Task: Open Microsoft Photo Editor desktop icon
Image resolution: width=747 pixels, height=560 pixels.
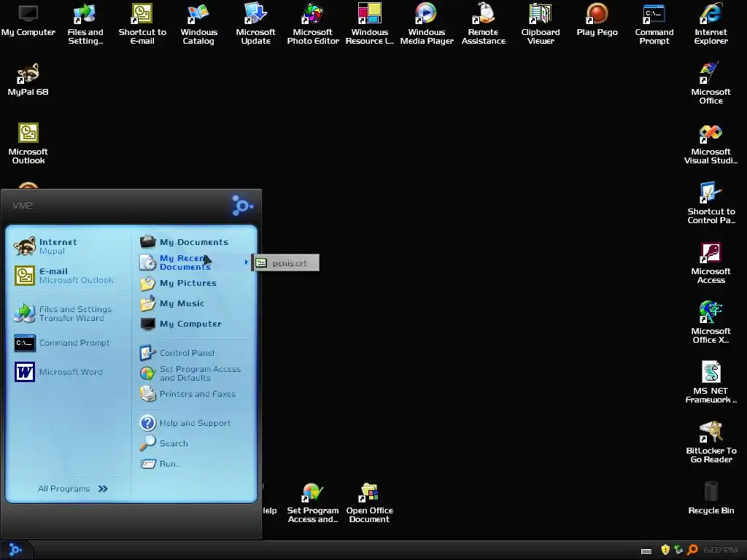Action: [x=313, y=24]
